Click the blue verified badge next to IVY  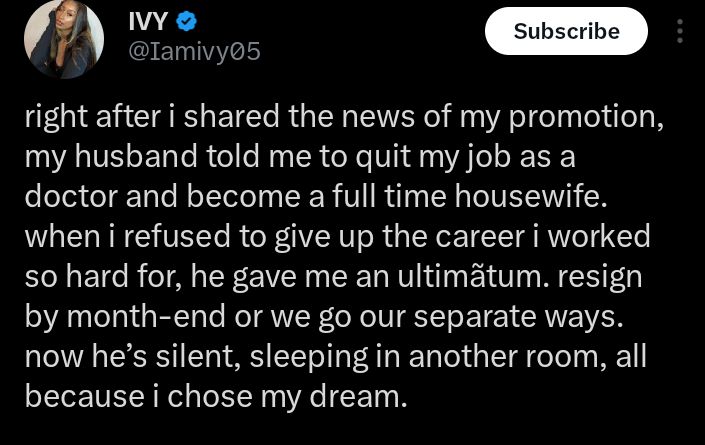(x=185, y=20)
